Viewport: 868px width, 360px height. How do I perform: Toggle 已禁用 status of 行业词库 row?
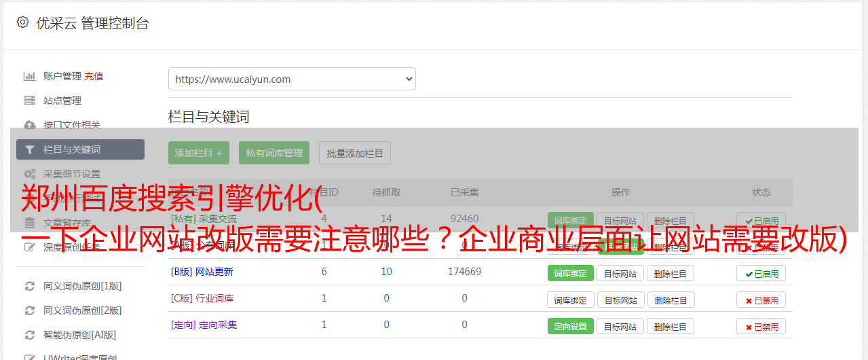pos(761,300)
